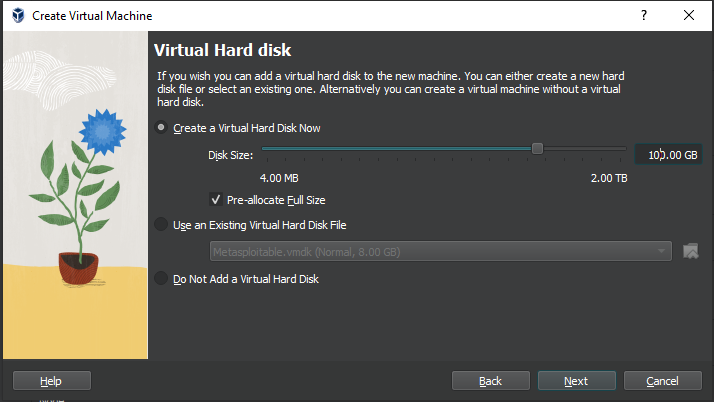The width and height of the screenshot is (714, 402).
Task: Go Back to the previous wizard page
Action: 490,381
